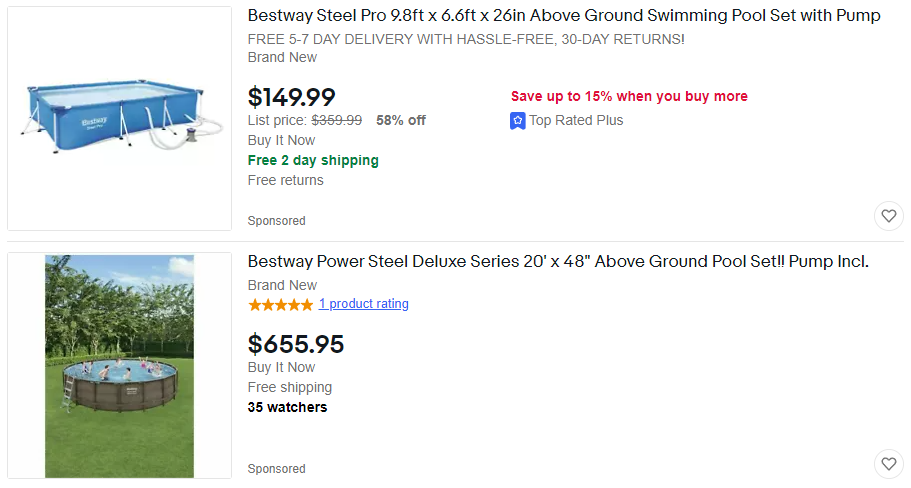Image resolution: width=911 pixels, height=488 pixels.
Task: Click the five orange rating stars
Action: 280,305
